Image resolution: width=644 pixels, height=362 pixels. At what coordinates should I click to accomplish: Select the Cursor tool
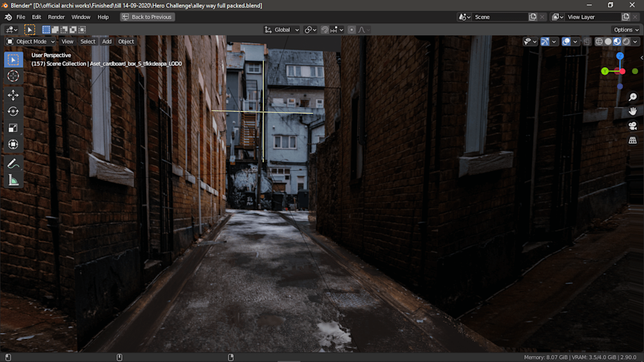point(13,76)
